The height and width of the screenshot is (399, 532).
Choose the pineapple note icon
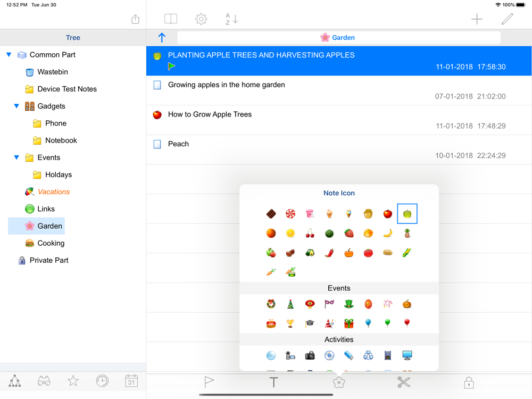pos(407,234)
